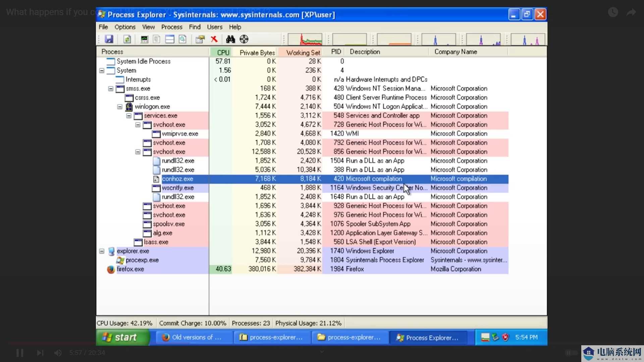Open the Find menu
Screen dimensions: 644x362
tap(195, 27)
